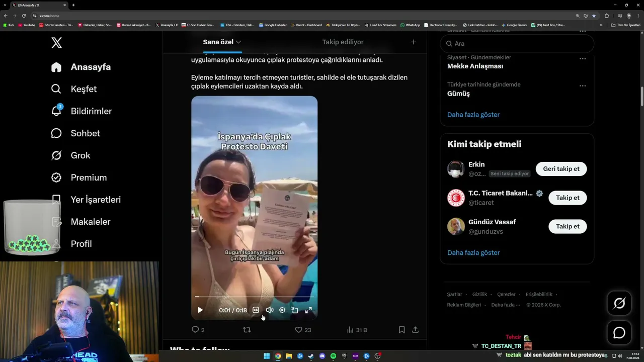
Task: Open more options for Mekke Anlaşması trend
Action: click(583, 58)
